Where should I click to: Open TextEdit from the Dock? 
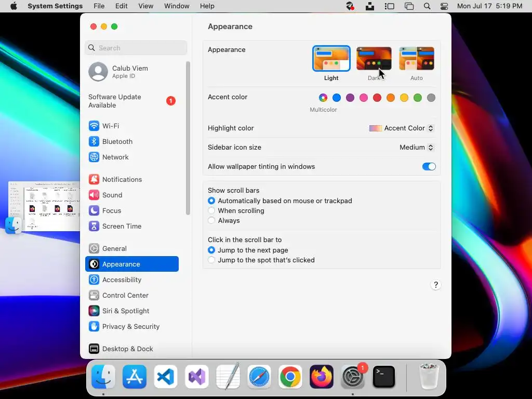point(228,376)
